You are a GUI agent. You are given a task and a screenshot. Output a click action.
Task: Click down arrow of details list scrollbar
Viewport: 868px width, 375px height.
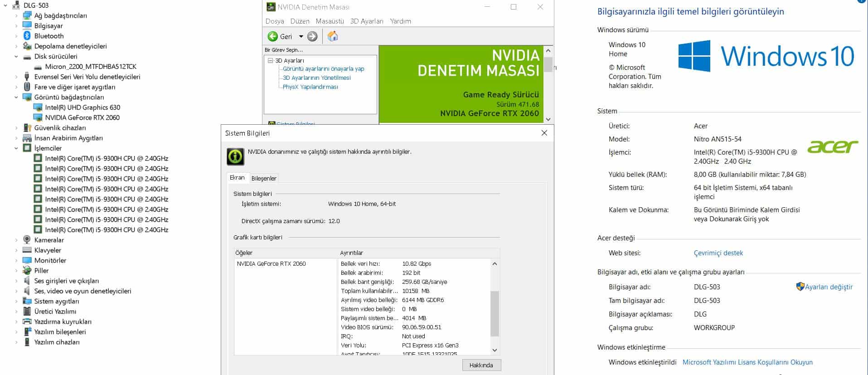coord(495,350)
